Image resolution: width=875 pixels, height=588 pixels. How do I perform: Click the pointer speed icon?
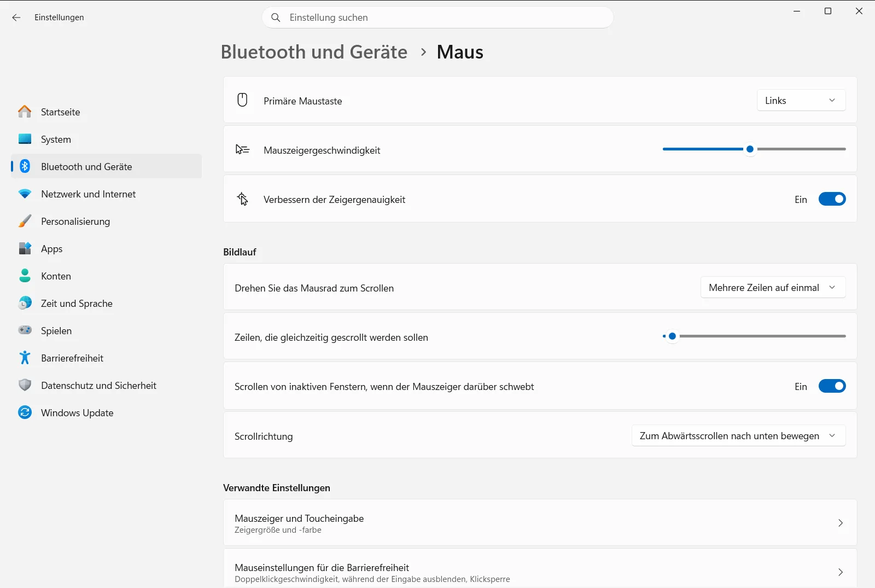tap(242, 149)
